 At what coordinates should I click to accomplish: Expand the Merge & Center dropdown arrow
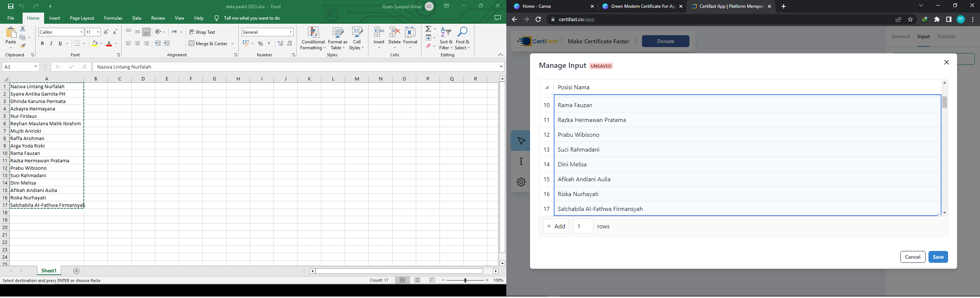pyautogui.click(x=232, y=44)
